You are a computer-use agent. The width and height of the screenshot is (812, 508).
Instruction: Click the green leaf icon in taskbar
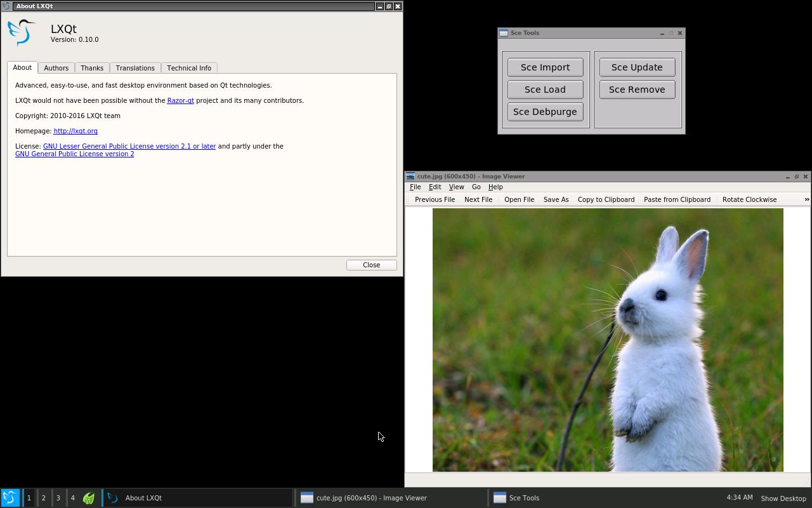[89, 498]
